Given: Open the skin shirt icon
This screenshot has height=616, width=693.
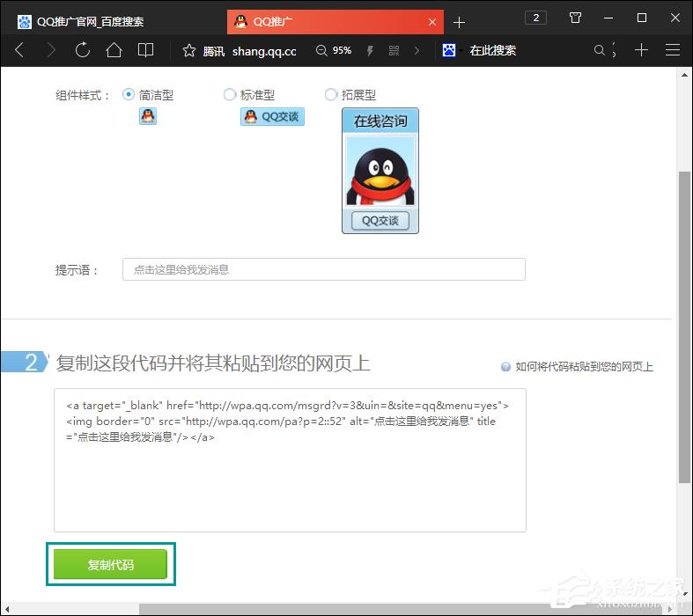Looking at the screenshot, I should [x=575, y=18].
